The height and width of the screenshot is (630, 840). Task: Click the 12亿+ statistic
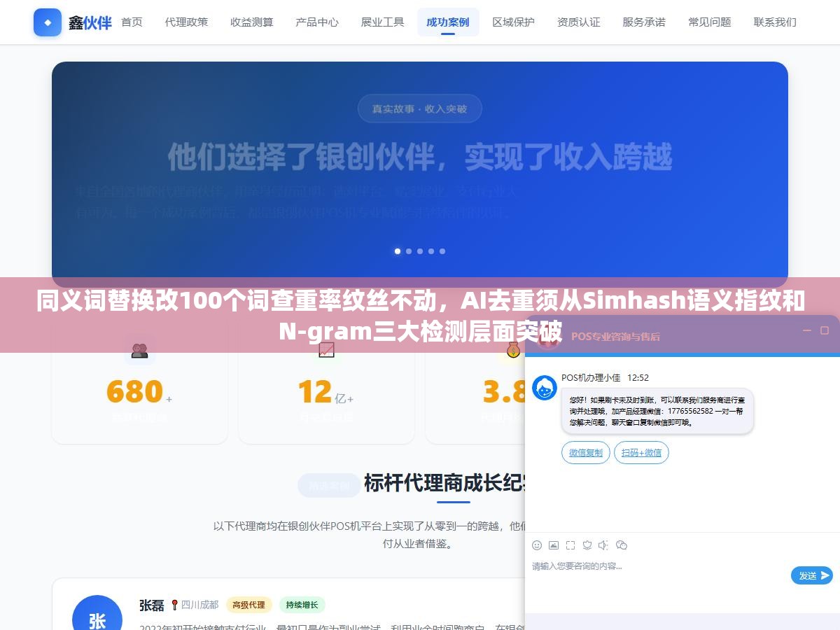click(x=325, y=392)
